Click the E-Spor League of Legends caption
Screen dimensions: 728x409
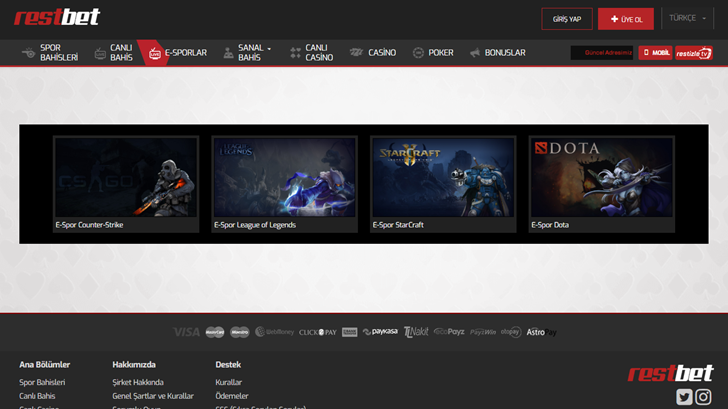pos(255,225)
